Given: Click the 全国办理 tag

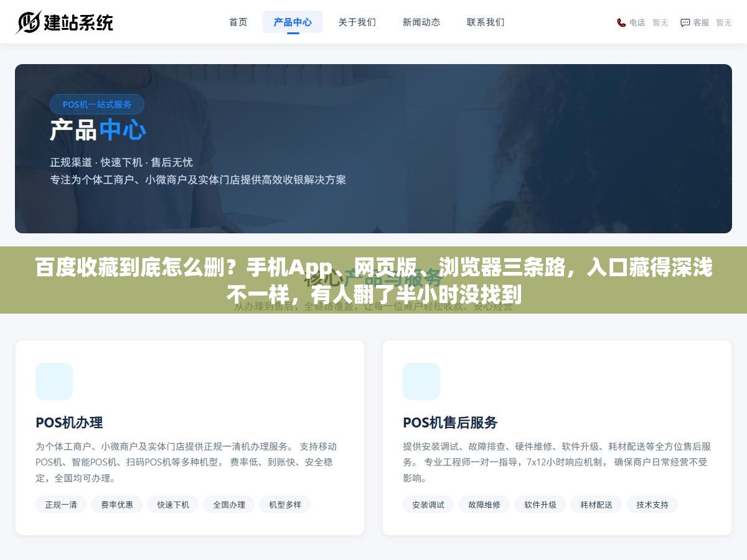Looking at the screenshot, I should point(229,505).
